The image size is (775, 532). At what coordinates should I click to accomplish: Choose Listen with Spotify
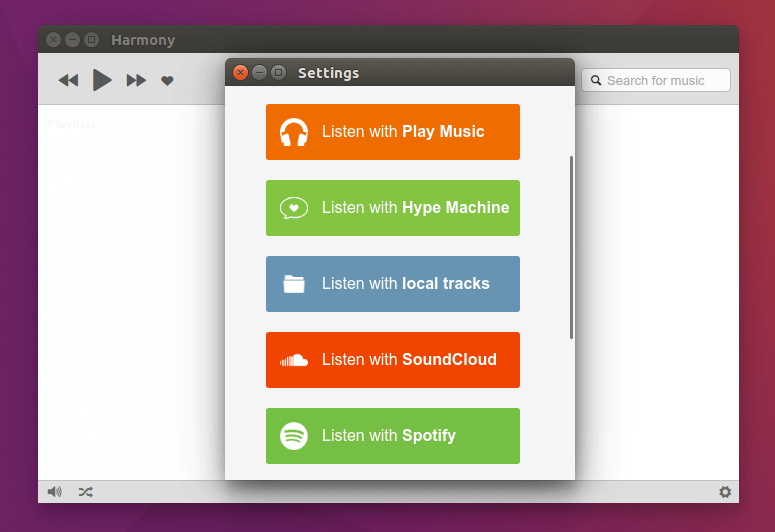click(392, 436)
